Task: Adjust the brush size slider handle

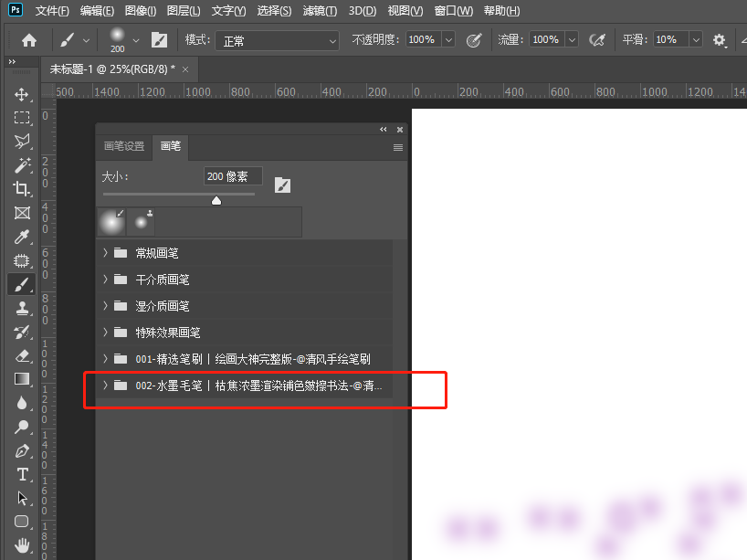Action: (216, 200)
